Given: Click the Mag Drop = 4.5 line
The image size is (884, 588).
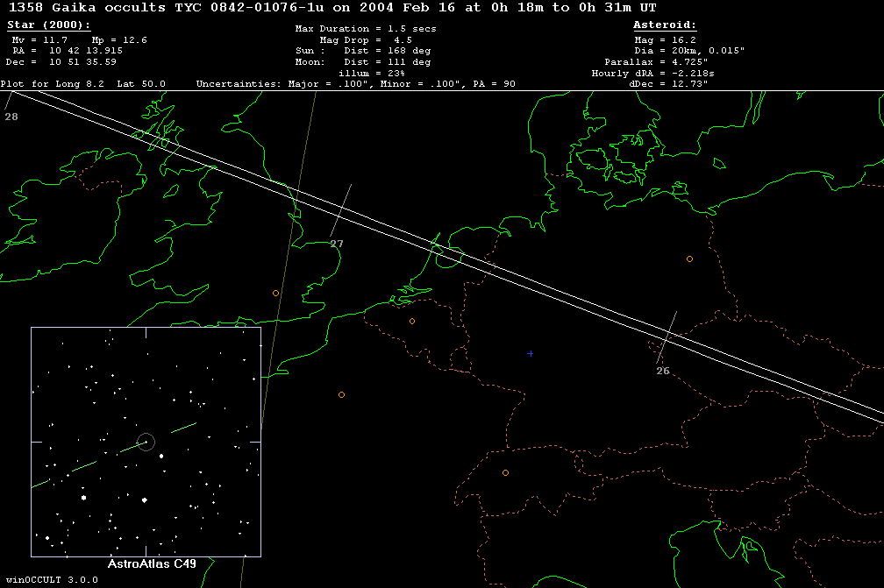Looking at the screenshot, I should pyautogui.click(x=366, y=39).
